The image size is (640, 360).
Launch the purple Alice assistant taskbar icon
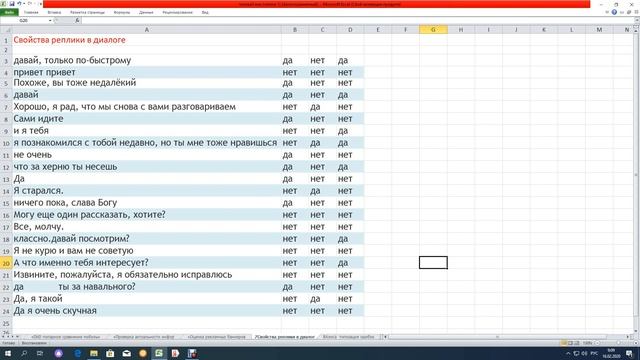click(58, 353)
